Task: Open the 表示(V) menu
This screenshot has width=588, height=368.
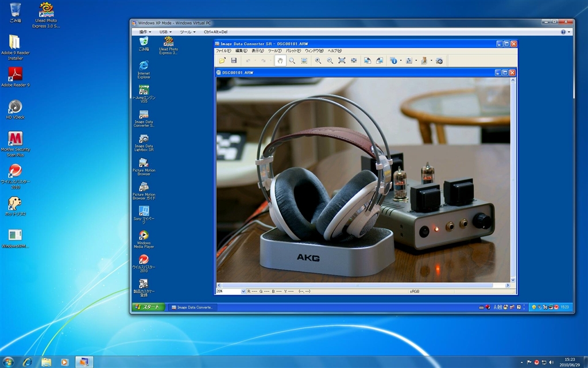Action: (257, 51)
